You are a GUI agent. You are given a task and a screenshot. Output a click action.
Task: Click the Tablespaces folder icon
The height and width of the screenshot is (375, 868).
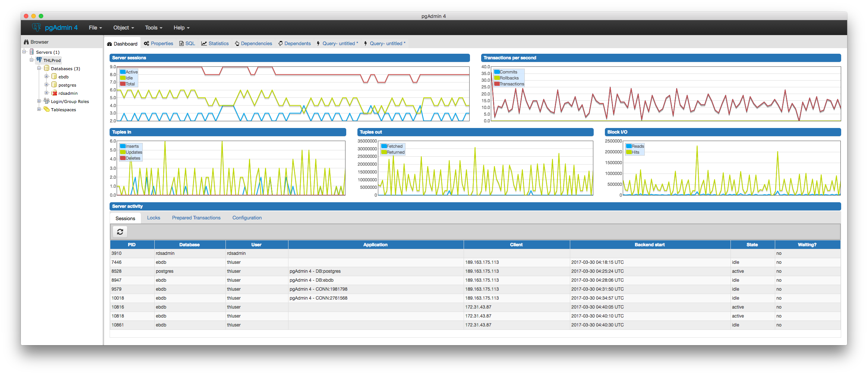[x=47, y=109]
